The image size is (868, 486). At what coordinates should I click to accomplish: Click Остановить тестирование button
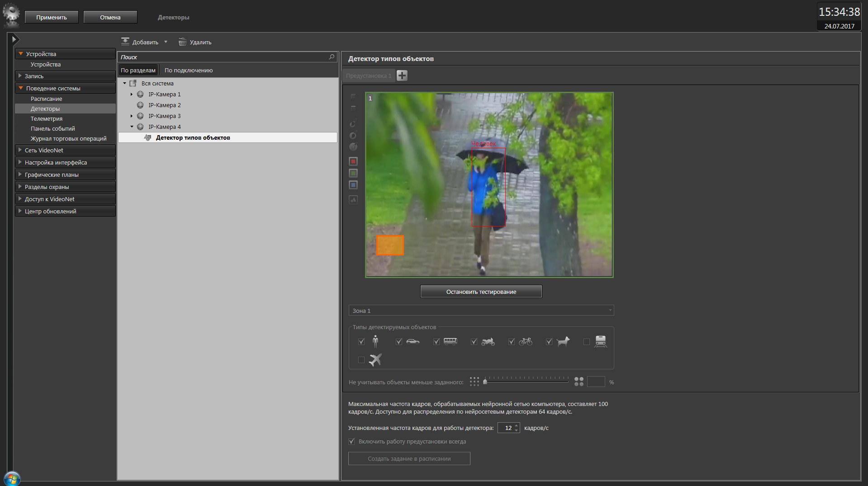point(481,292)
